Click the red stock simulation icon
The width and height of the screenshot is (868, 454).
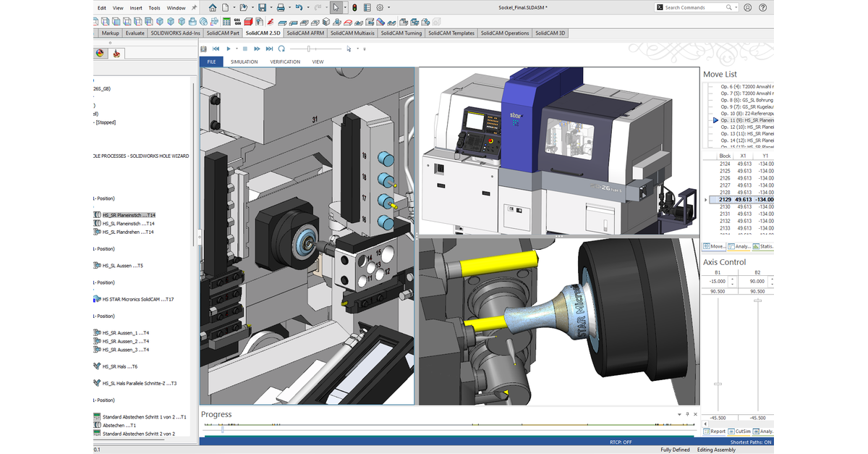coord(248,22)
